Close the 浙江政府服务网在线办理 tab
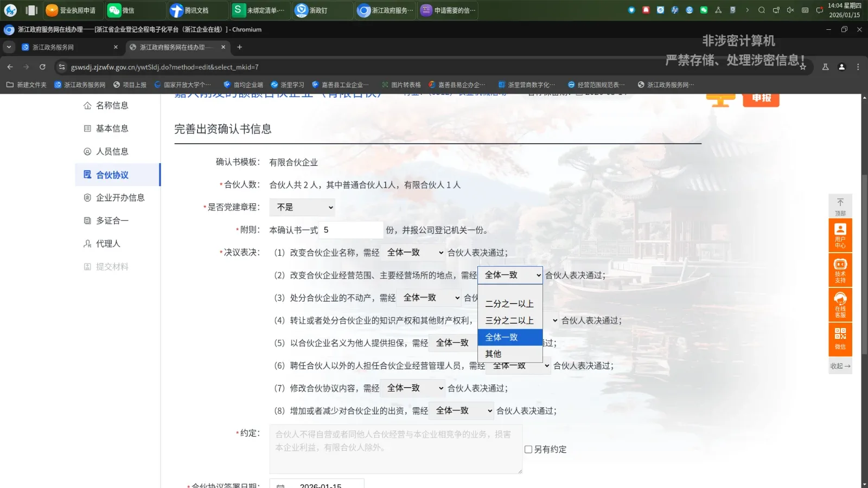868x488 pixels. (223, 47)
